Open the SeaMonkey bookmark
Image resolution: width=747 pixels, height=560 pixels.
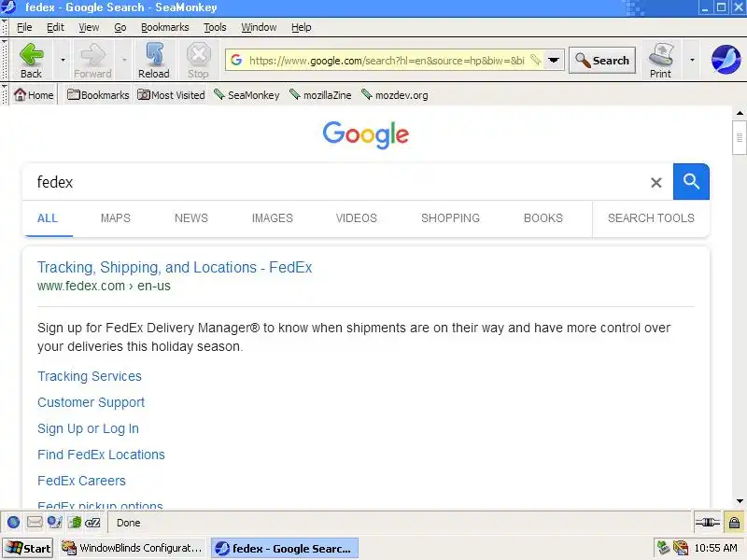[x=247, y=95]
